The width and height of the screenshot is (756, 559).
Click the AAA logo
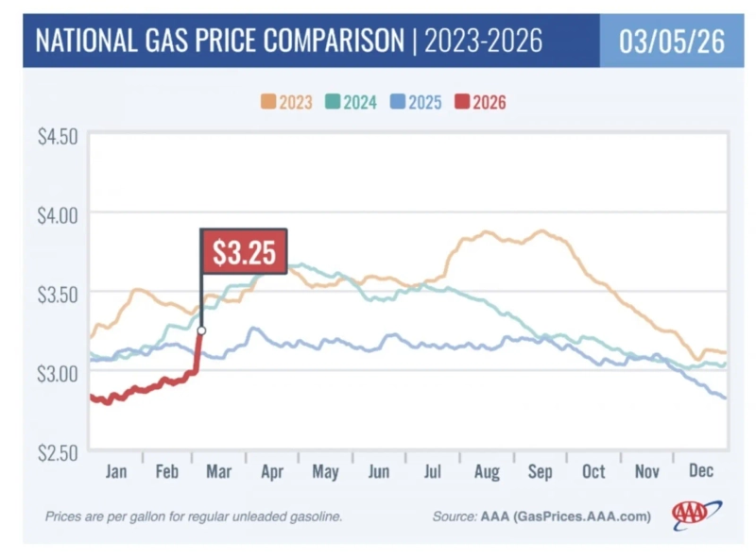(x=696, y=515)
